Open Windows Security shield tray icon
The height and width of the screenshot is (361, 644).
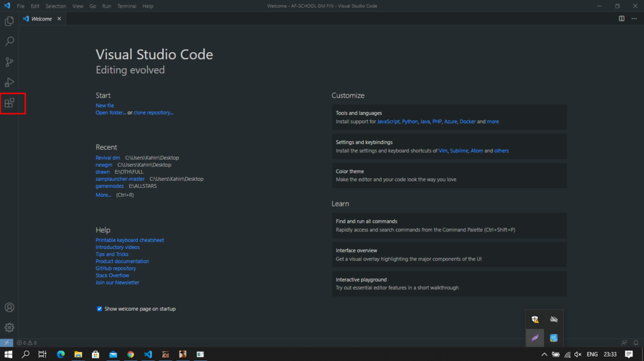tap(535, 319)
